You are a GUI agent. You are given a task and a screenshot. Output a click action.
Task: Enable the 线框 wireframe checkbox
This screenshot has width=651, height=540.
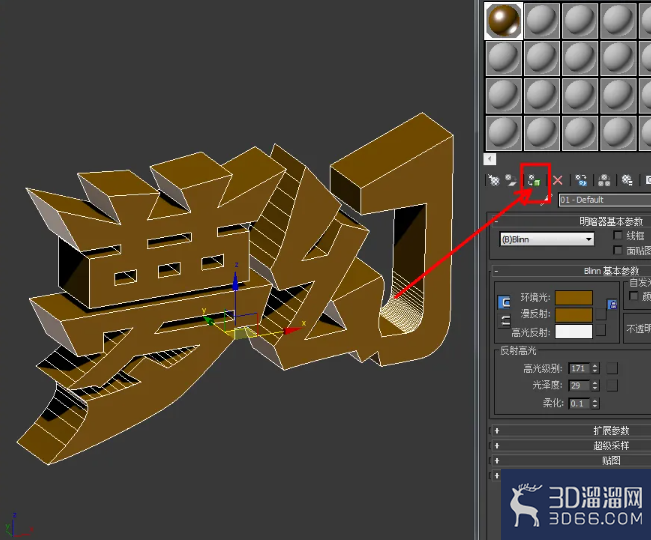pos(618,235)
